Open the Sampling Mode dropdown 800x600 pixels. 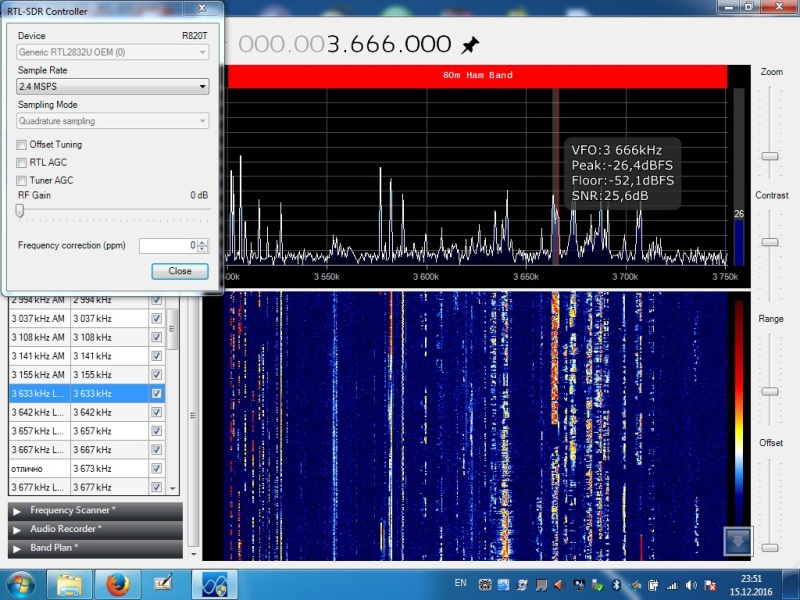tap(113, 121)
